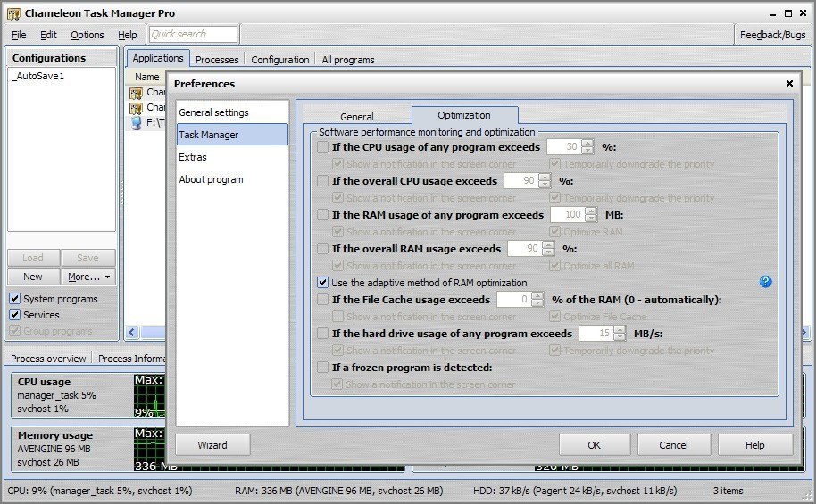The image size is (816, 504).
Task: Enable frozen program detection option
Action: [322, 368]
